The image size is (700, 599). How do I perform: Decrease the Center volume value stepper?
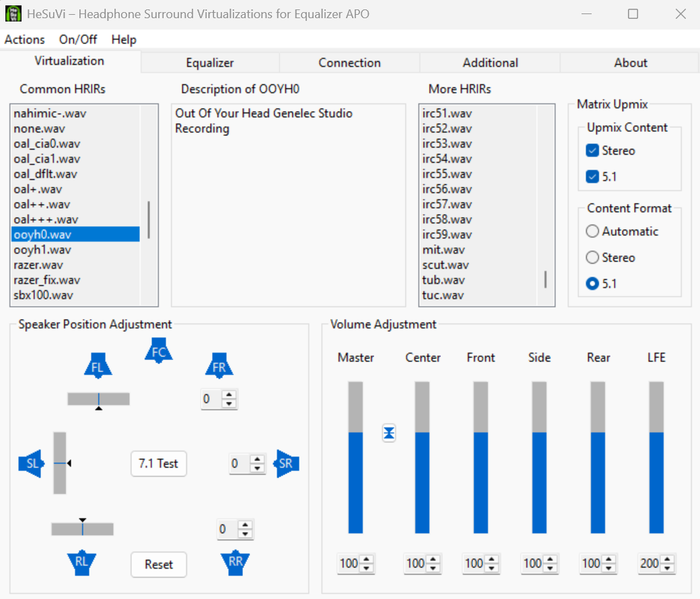coord(433,568)
